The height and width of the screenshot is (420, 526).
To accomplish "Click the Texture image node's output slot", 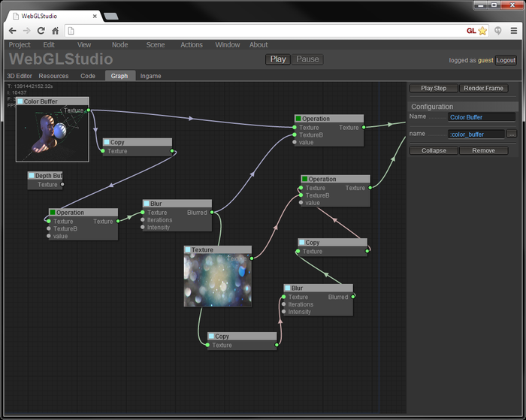I will [252, 258].
